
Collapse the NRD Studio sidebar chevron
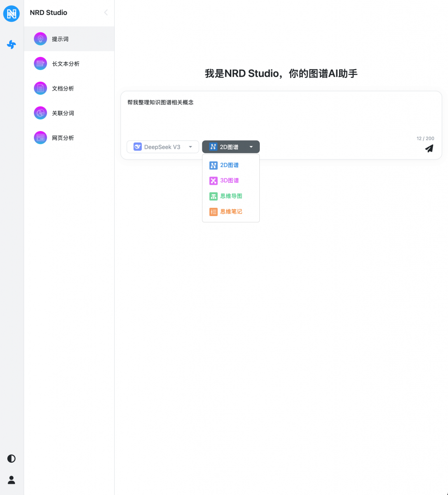106,13
